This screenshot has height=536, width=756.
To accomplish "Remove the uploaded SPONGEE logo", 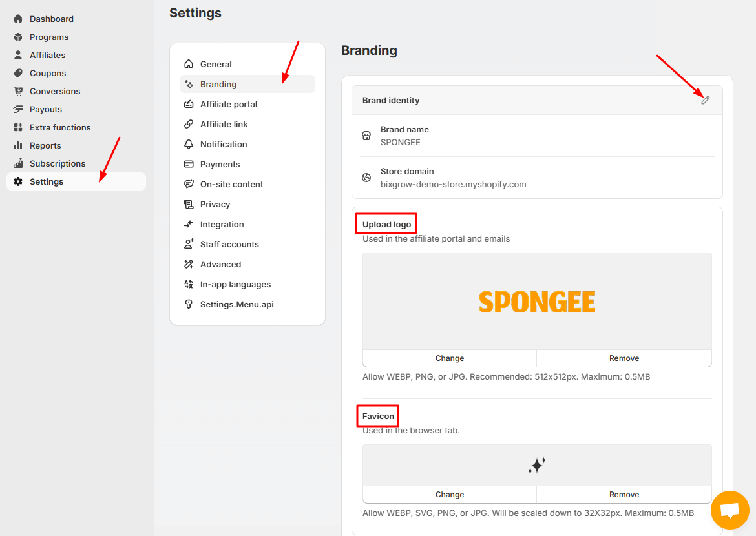I will tap(624, 358).
